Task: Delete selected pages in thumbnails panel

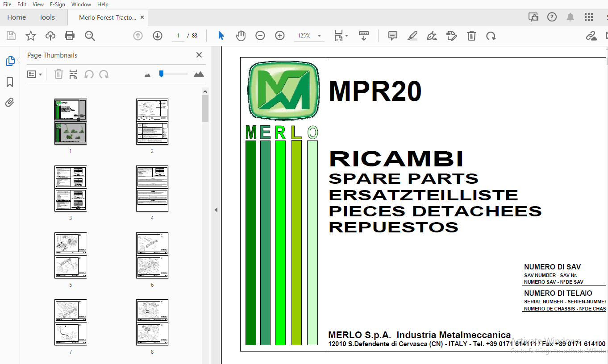Action: coord(58,74)
